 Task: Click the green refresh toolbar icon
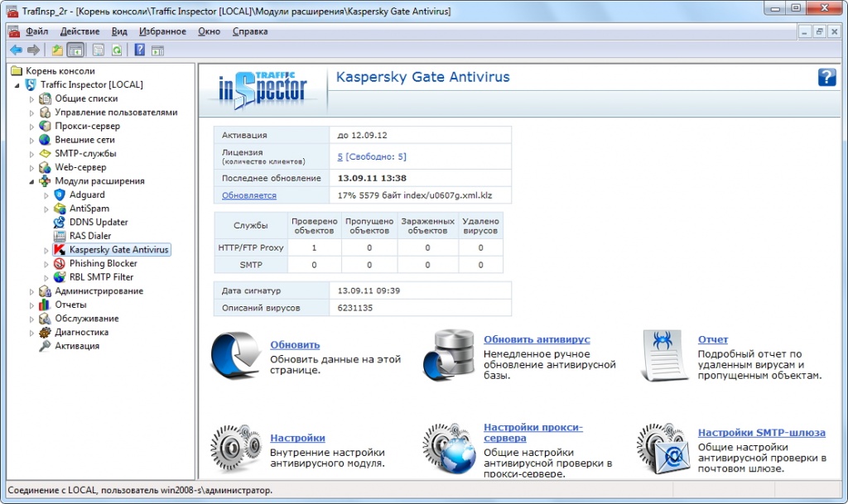[117, 50]
